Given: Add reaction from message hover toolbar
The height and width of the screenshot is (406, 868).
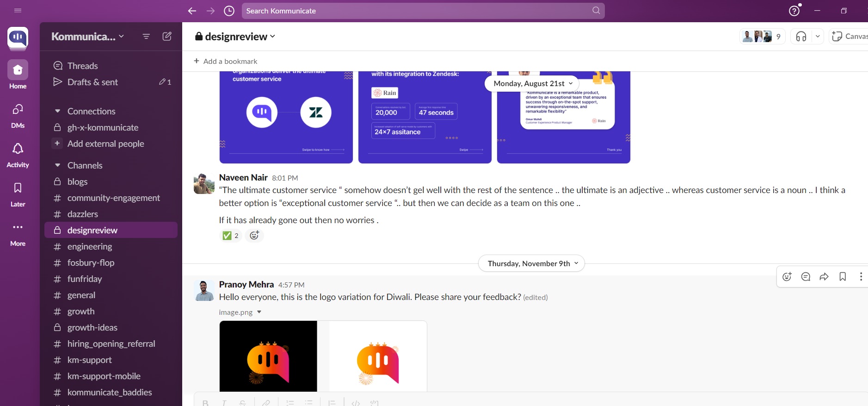Looking at the screenshot, I should coord(787,276).
